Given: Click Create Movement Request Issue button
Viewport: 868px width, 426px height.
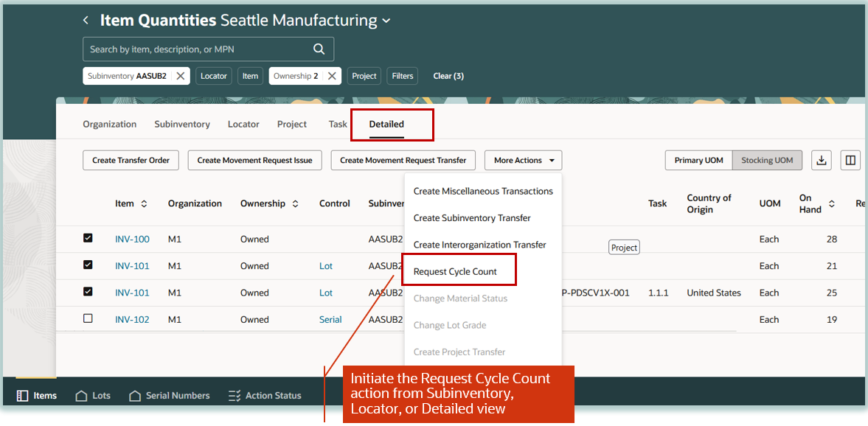Looking at the screenshot, I should [254, 161].
